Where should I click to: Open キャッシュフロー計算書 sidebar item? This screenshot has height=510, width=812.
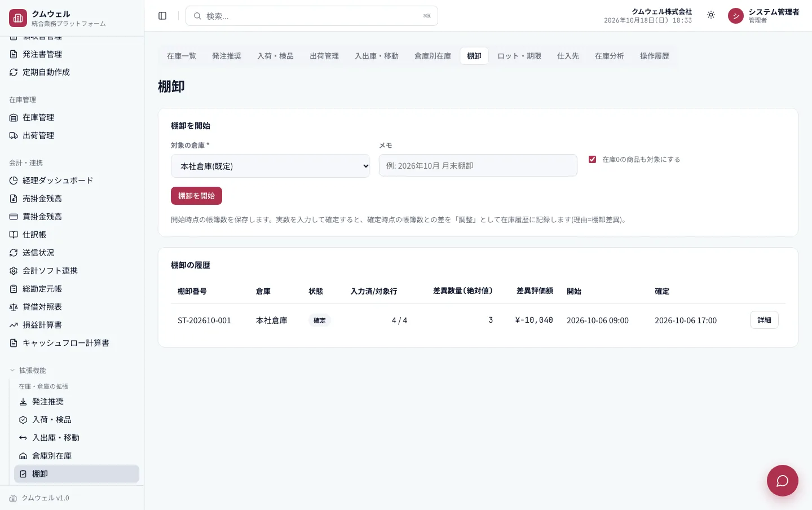pyautogui.click(x=72, y=343)
